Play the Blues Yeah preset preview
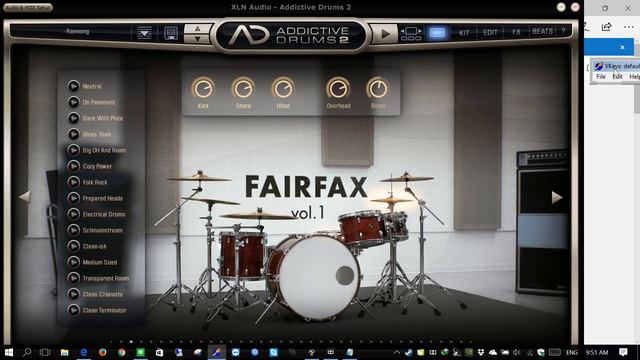The width and height of the screenshot is (640, 360). tap(73, 134)
